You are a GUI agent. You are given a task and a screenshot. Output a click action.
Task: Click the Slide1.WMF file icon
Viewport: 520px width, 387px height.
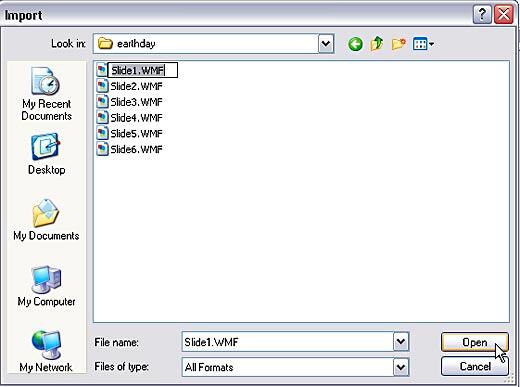pos(102,70)
